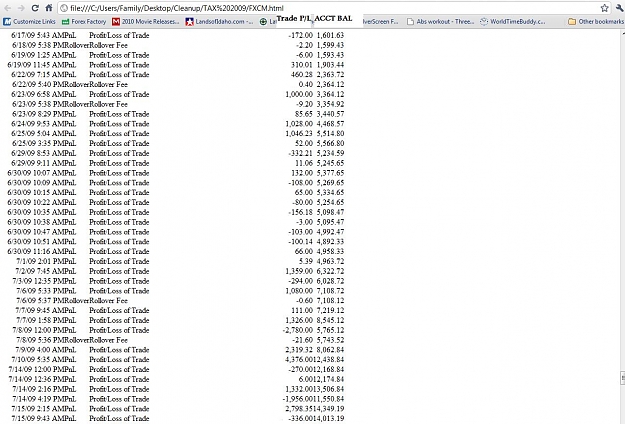Screen dimensions: 625x424
Task: Go to the browser home page
Action: point(49,8)
